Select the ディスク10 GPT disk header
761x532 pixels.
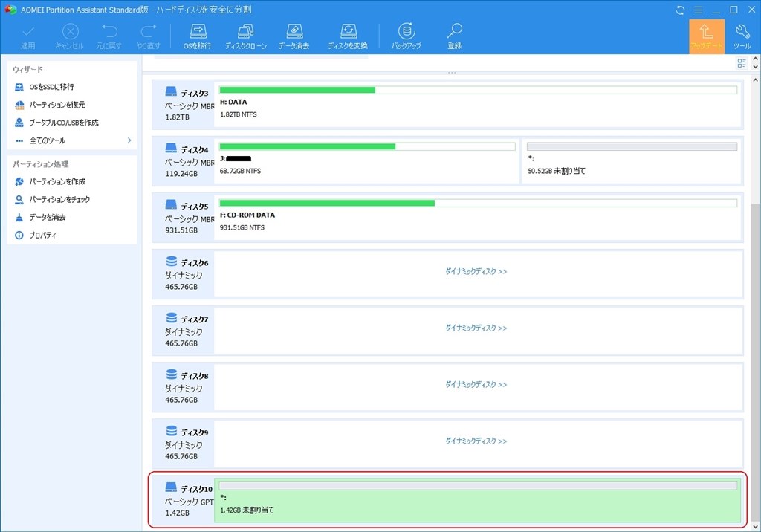click(x=184, y=501)
